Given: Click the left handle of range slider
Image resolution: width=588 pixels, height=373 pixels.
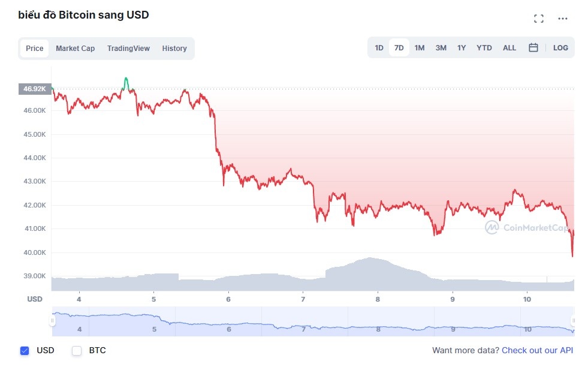Looking at the screenshot, I should 53,321.
